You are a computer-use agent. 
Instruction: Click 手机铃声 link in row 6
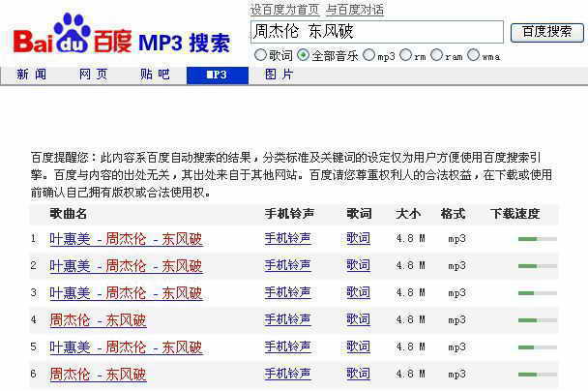(287, 374)
